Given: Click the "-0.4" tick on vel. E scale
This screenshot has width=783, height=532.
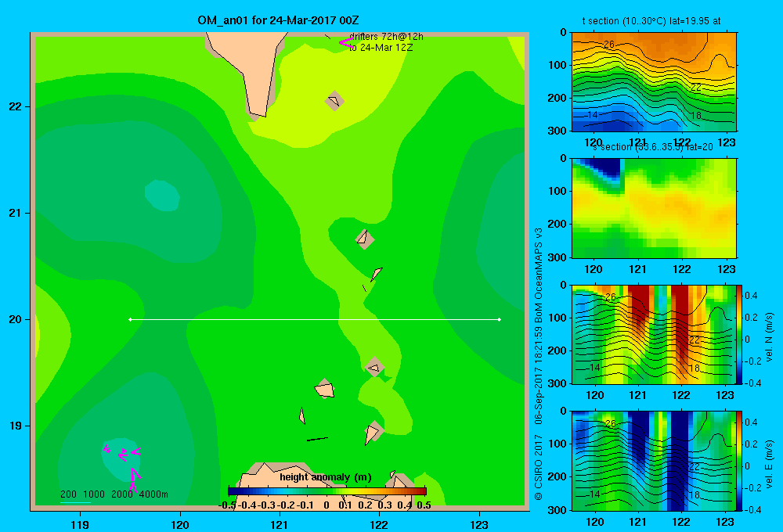Looking at the screenshot, I should (752, 509).
